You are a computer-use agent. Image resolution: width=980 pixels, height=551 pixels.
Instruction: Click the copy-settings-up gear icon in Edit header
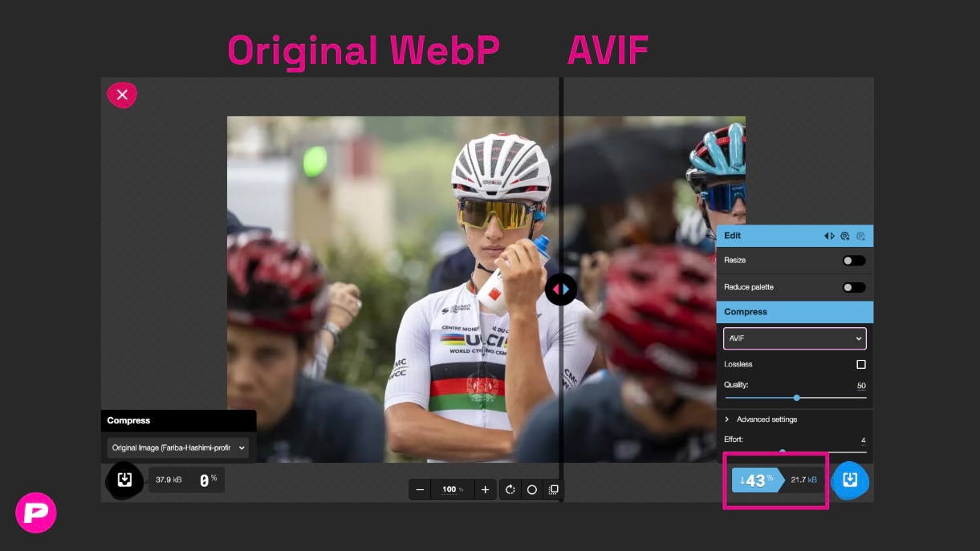tap(845, 236)
